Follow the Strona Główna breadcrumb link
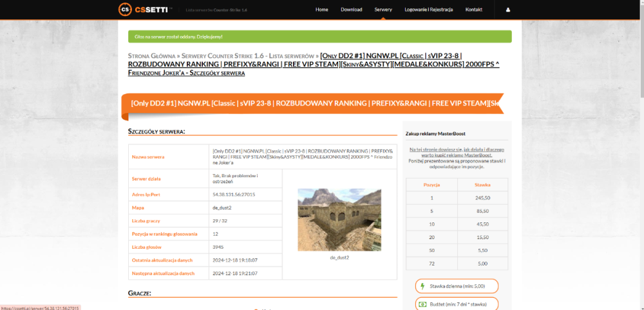 click(152, 55)
